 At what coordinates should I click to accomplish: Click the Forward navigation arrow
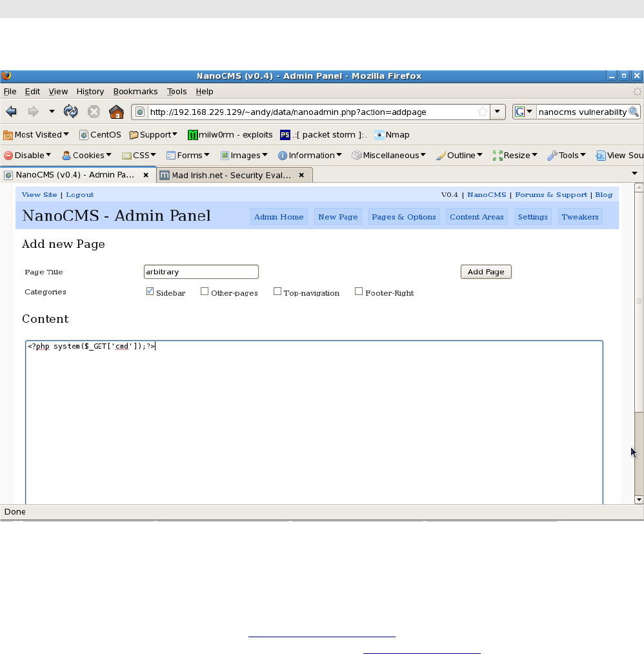pyautogui.click(x=33, y=112)
